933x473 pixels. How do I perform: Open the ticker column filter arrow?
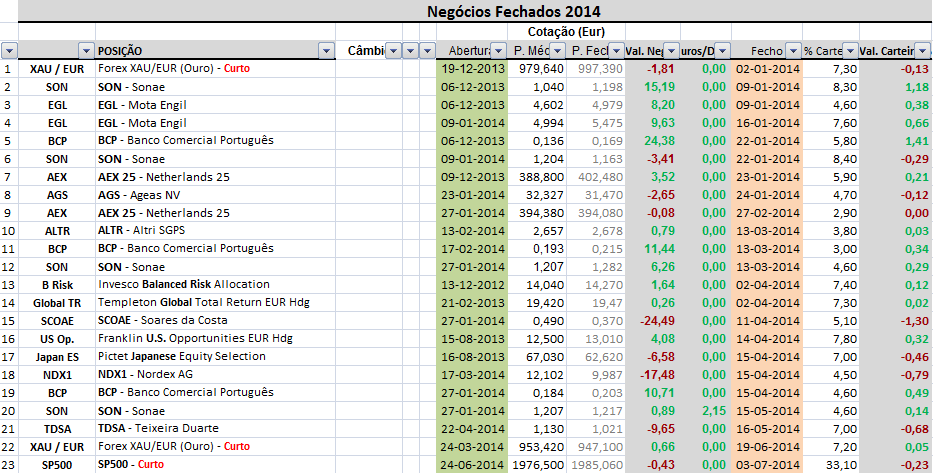[85, 50]
